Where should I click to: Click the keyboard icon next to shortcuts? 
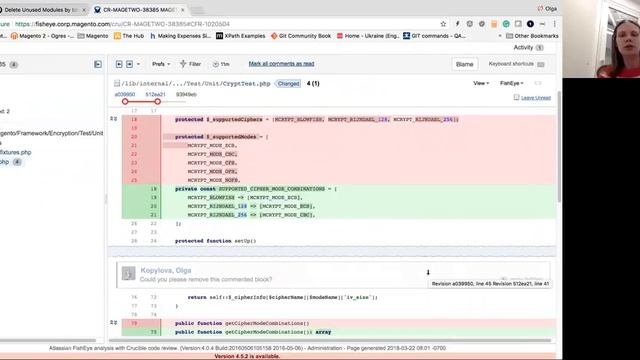(x=541, y=64)
